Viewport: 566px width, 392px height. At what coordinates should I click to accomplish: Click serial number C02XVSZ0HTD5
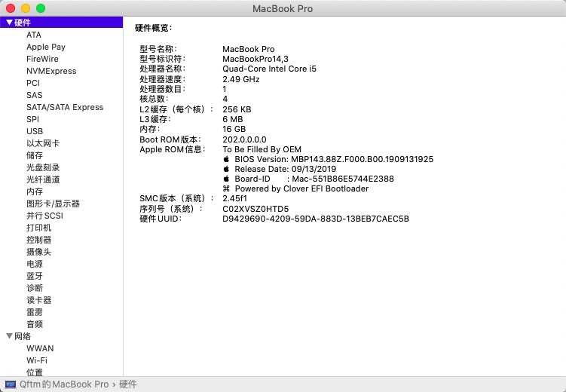(x=255, y=209)
